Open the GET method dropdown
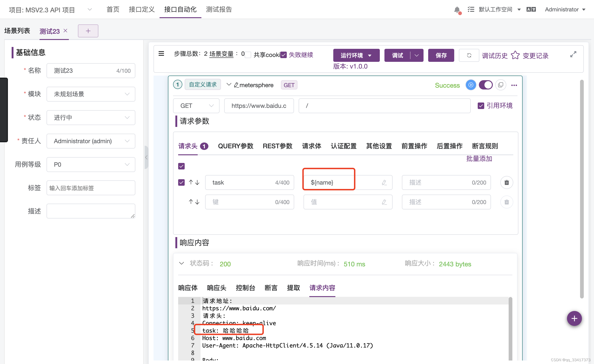Image resolution: width=594 pixels, height=364 pixels. pyautogui.click(x=196, y=106)
